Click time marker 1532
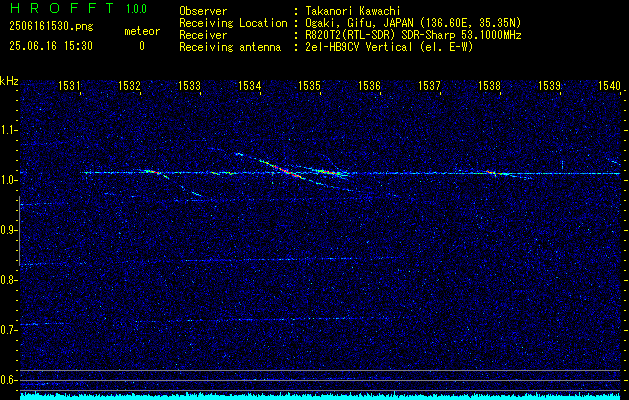 [129, 85]
